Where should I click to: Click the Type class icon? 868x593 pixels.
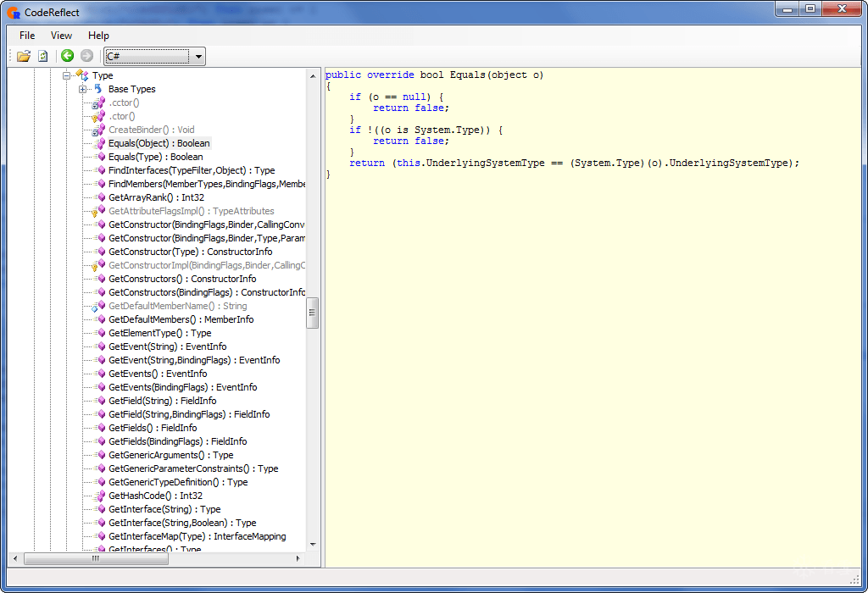[82, 75]
